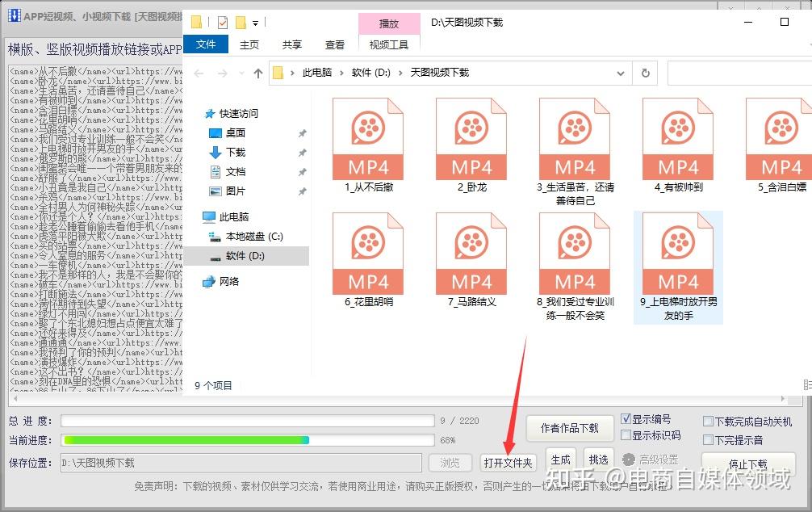The width and height of the screenshot is (812, 512).
Task: Expand chevron after 软件 (D:) in address bar
Action: [x=400, y=73]
